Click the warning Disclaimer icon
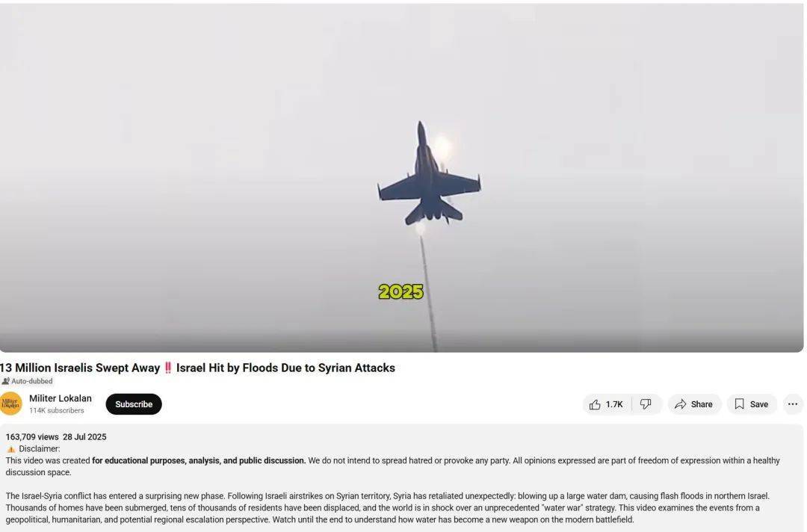Screen dimensions: 807x532 coord(10,449)
